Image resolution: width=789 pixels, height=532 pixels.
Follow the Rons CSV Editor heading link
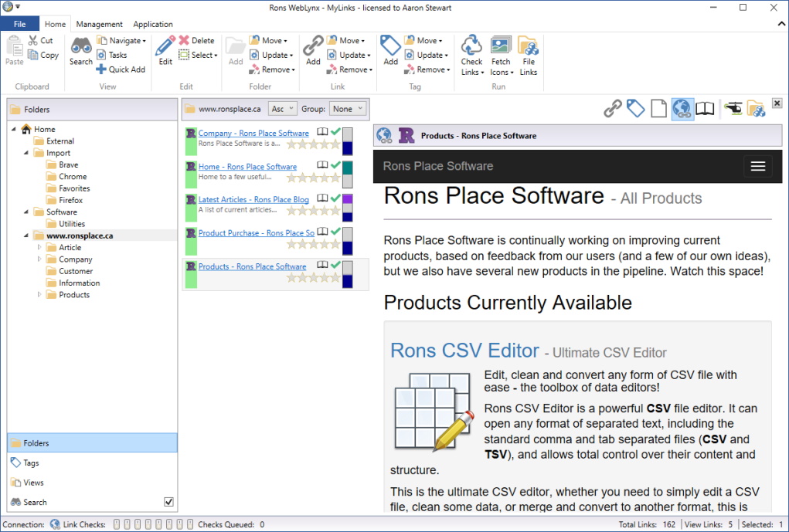click(x=464, y=350)
